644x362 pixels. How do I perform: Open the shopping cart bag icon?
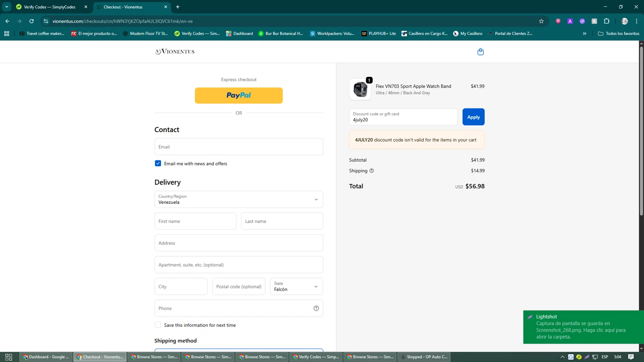[480, 51]
